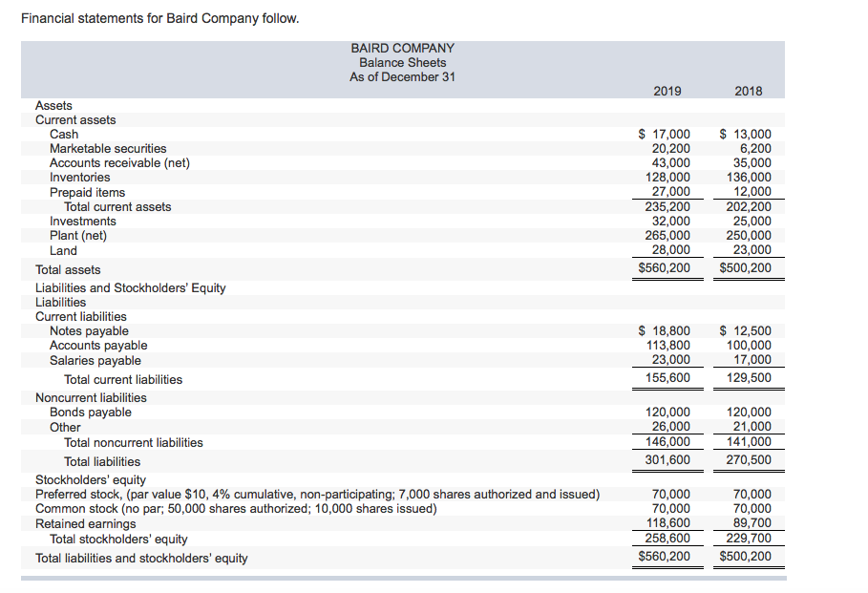Select the 2019 column header
Image resolution: width=868 pixels, height=593 pixels.
[x=667, y=91]
